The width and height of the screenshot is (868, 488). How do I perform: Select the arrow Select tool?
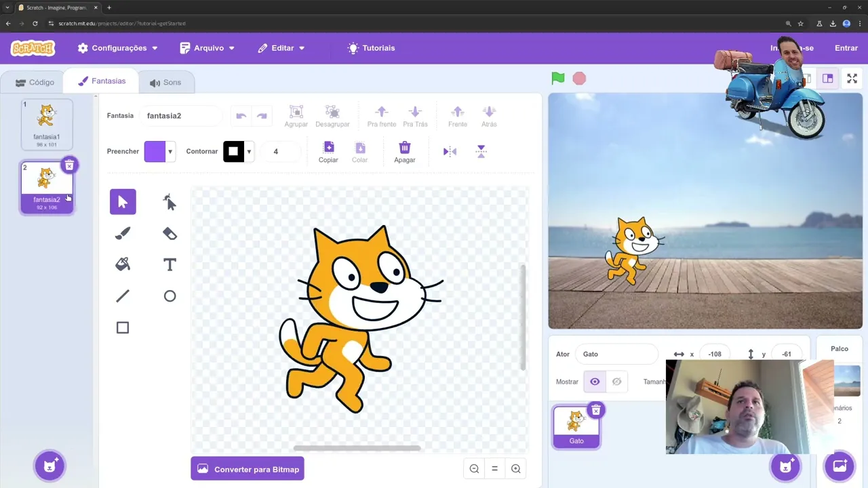click(x=123, y=202)
